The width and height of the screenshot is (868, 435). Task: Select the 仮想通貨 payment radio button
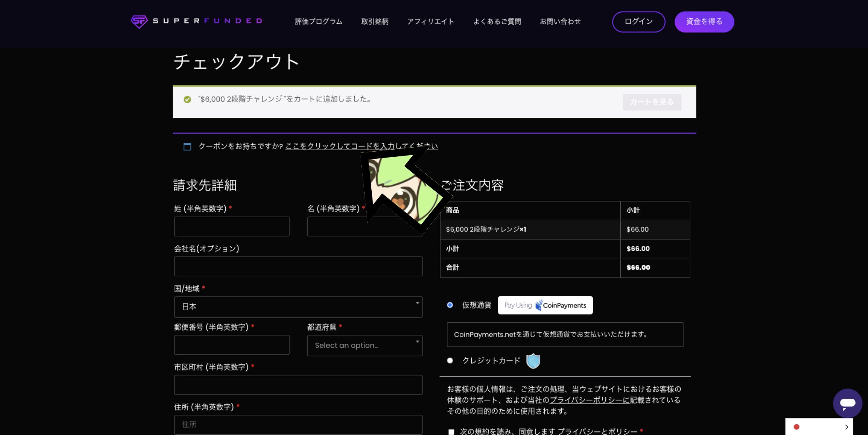pyautogui.click(x=450, y=305)
